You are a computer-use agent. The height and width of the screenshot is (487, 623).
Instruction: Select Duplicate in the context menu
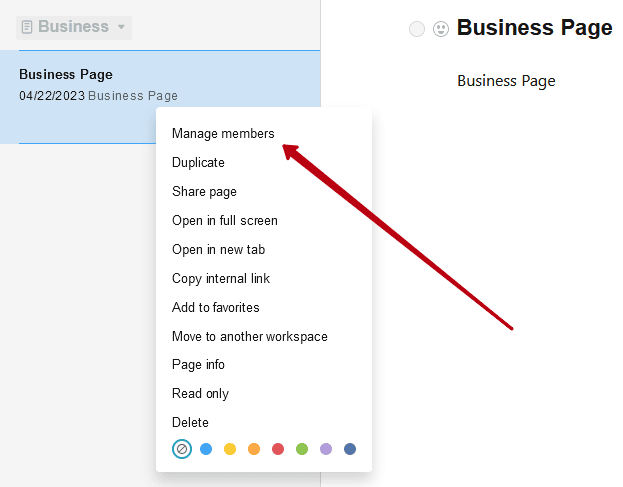(198, 162)
